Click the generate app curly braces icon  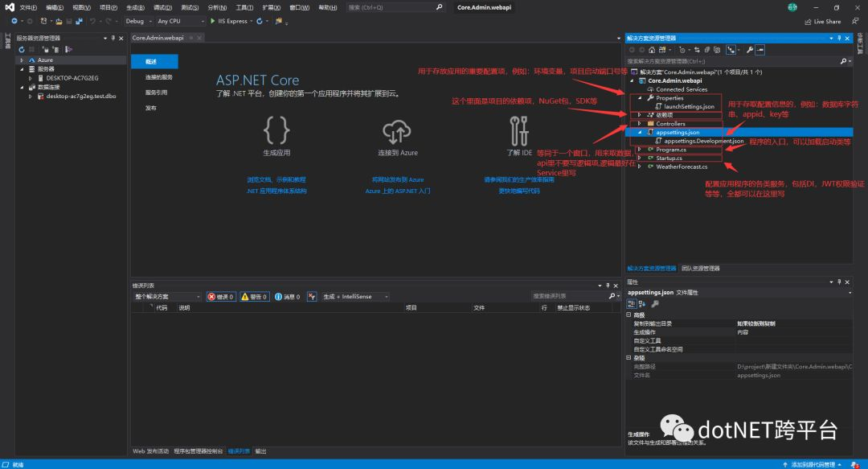pyautogui.click(x=276, y=130)
